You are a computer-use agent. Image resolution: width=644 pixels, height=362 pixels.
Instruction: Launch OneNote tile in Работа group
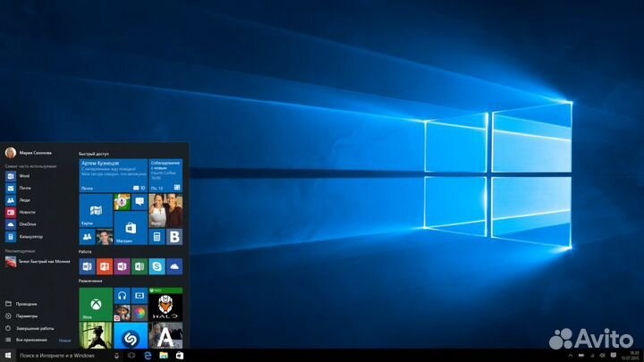pos(122,266)
